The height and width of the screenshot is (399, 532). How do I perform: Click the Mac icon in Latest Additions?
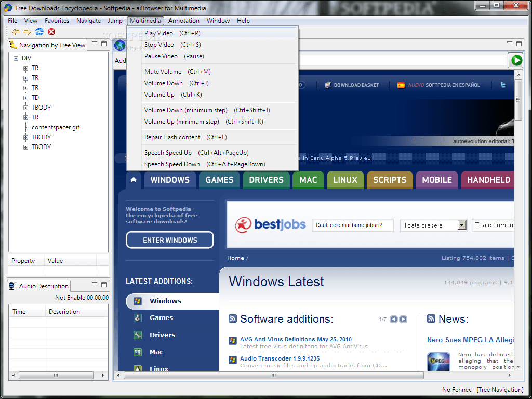coord(137,352)
